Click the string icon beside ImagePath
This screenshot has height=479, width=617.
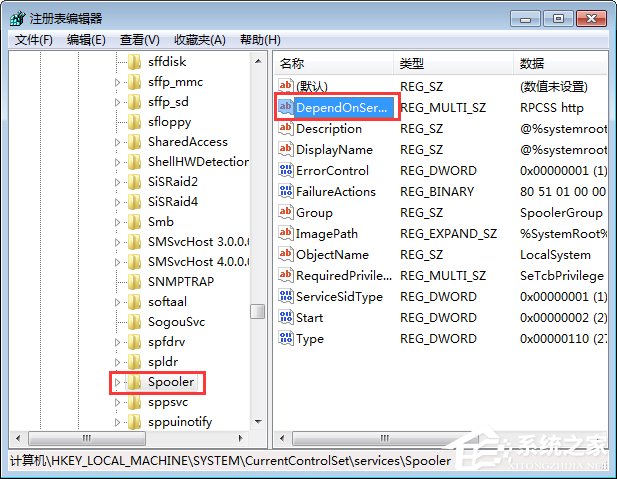[286, 233]
